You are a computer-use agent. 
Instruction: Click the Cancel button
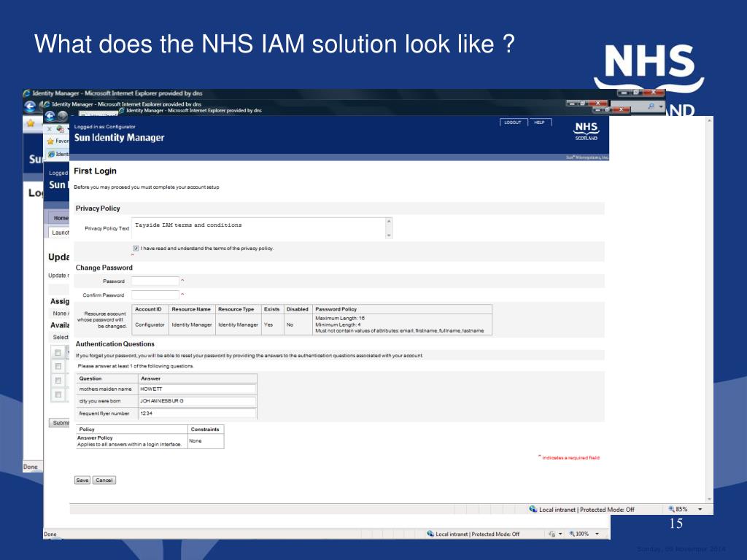pos(104,480)
